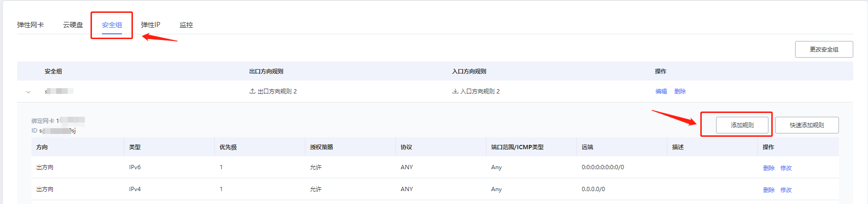Image resolution: width=868 pixels, height=204 pixels.
Task: Switch to the 弹性网卡 tab
Action: point(30,25)
